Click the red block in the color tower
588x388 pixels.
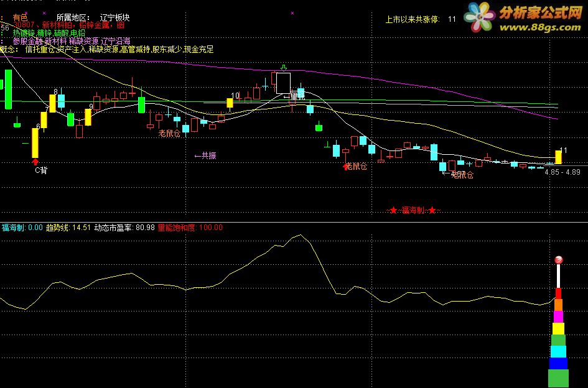click(x=558, y=293)
